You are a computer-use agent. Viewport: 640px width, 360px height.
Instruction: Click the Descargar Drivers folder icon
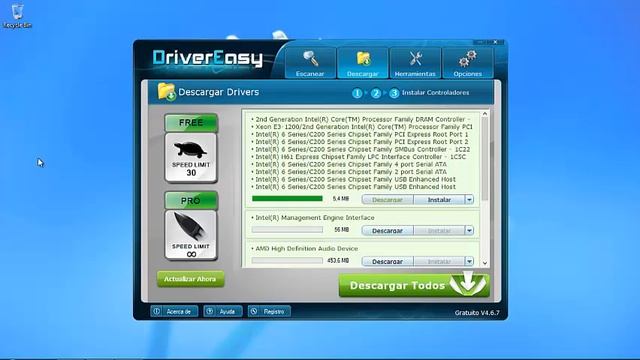(x=167, y=91)
